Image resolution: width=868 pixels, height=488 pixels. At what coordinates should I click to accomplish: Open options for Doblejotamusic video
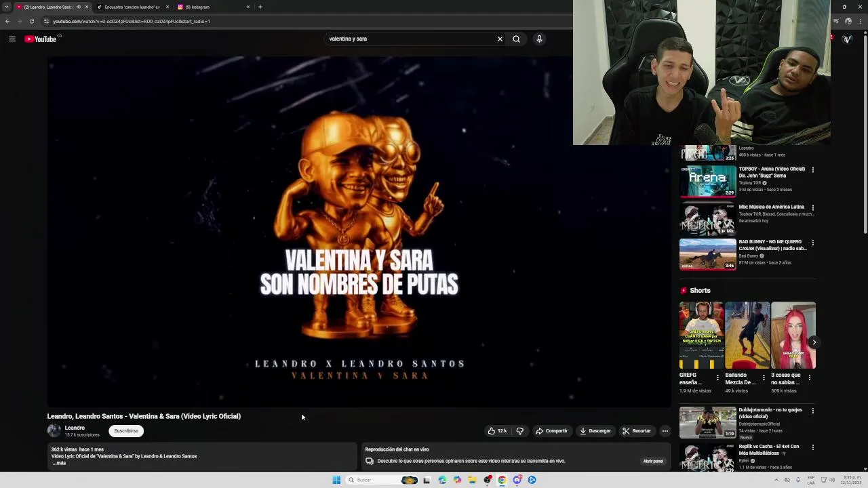pyautogui.click(x=812, y=411)
